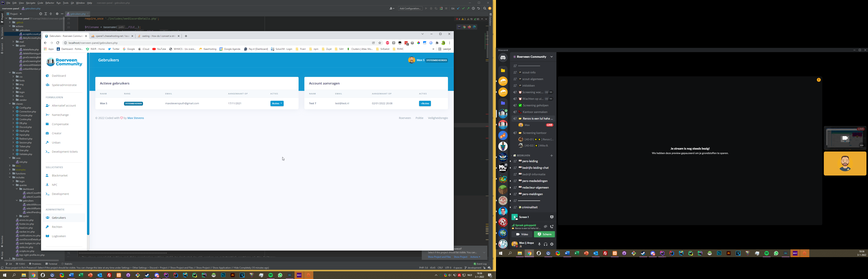The image size is (868, 279).
Task: Open Spotify from the Windows taskbar
Action: click(x=271, y=275)
